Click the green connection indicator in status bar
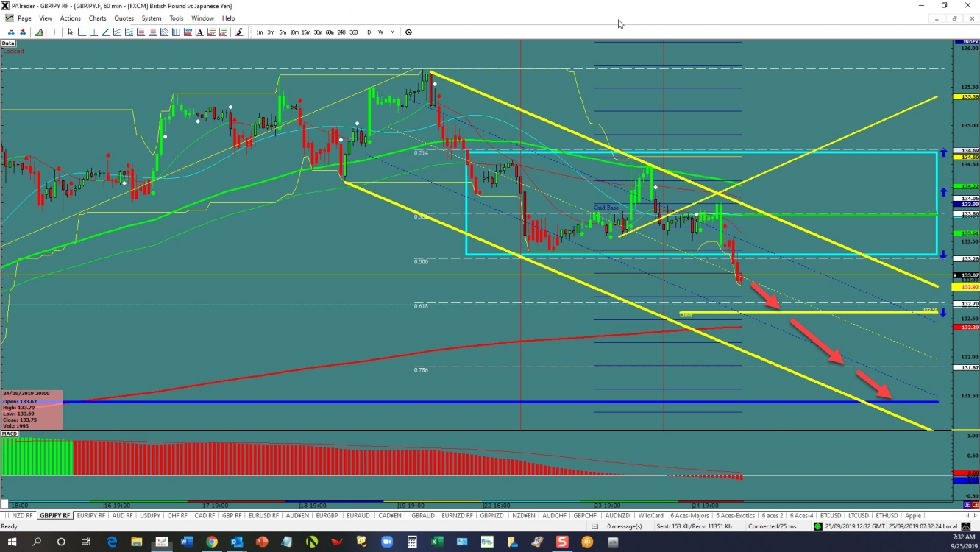 click(817, 526)
